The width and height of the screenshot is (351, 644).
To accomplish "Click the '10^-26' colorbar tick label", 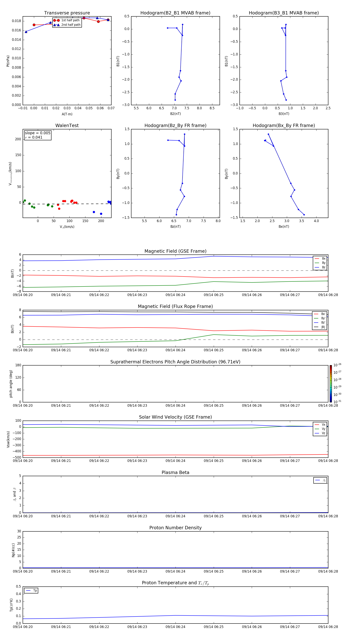I will pos(337,365).
